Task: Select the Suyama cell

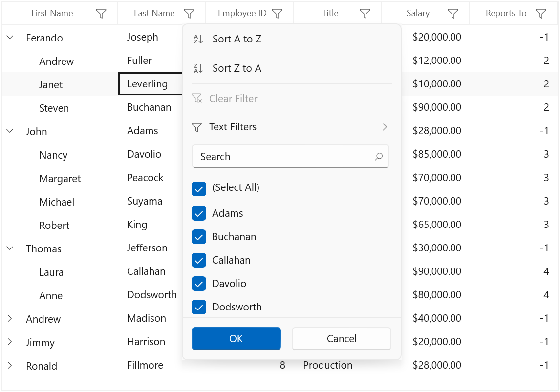Action: [145, 201]
